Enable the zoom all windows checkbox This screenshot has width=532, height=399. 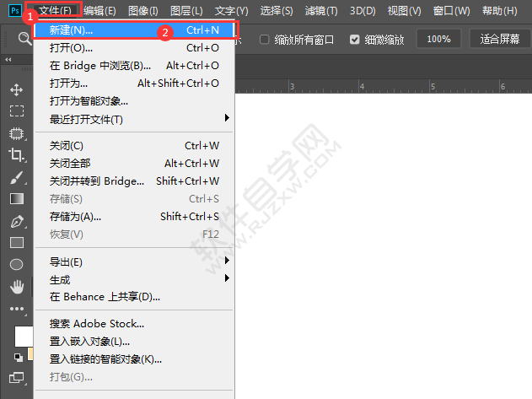click(x=264, y=40)
